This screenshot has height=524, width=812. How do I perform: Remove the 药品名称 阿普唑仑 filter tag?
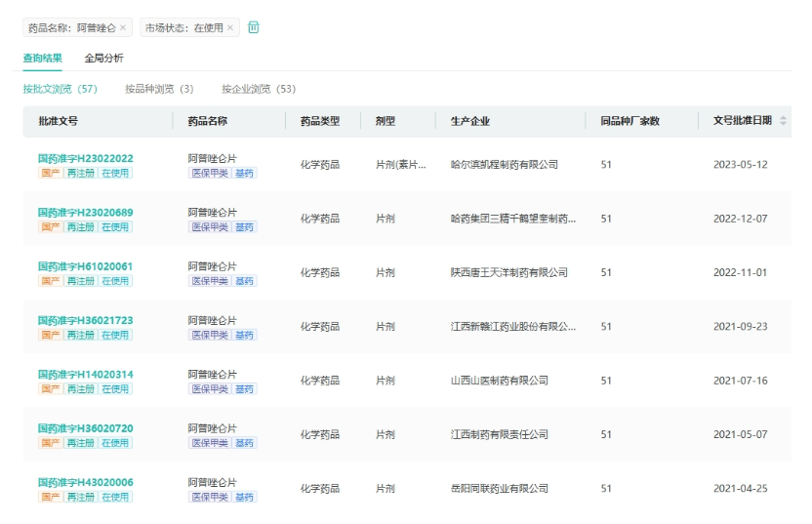click(123, 28)
